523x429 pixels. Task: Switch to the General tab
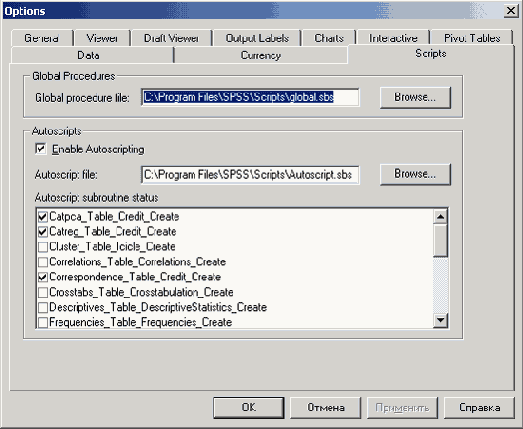coord(42,38)
